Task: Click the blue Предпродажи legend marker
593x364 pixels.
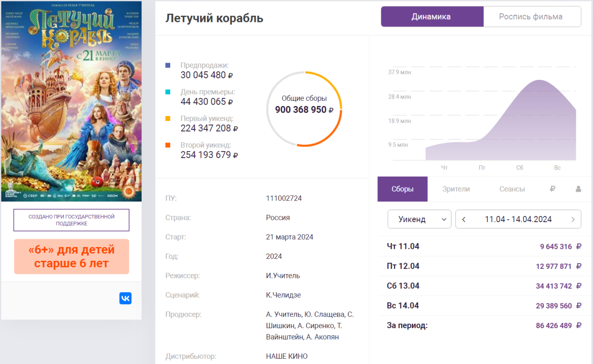Action: [167, 65]
